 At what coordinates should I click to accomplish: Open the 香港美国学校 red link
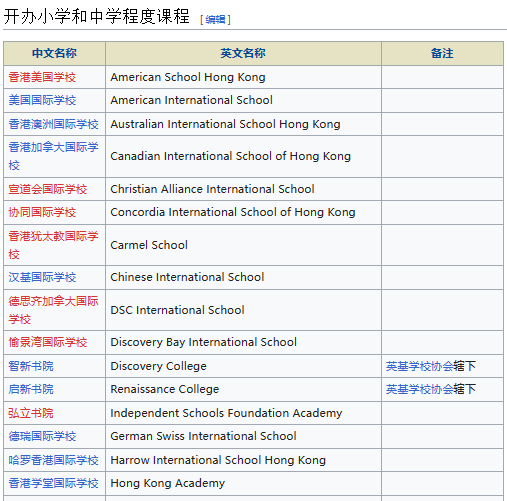point(42,77)
